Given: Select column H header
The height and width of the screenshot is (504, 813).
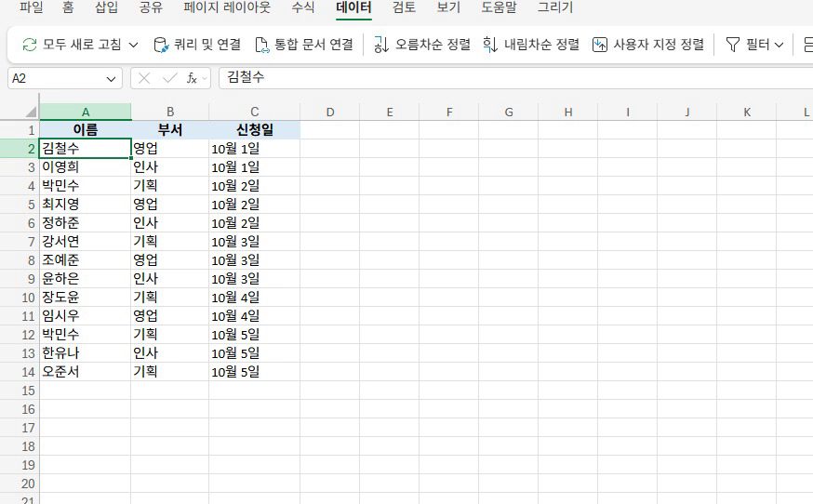Looking at the screenshot, I should click(567, 112).
